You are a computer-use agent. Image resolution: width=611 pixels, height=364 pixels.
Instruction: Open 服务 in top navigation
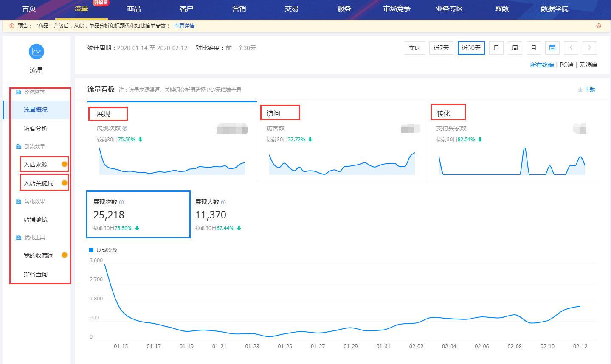344,9
